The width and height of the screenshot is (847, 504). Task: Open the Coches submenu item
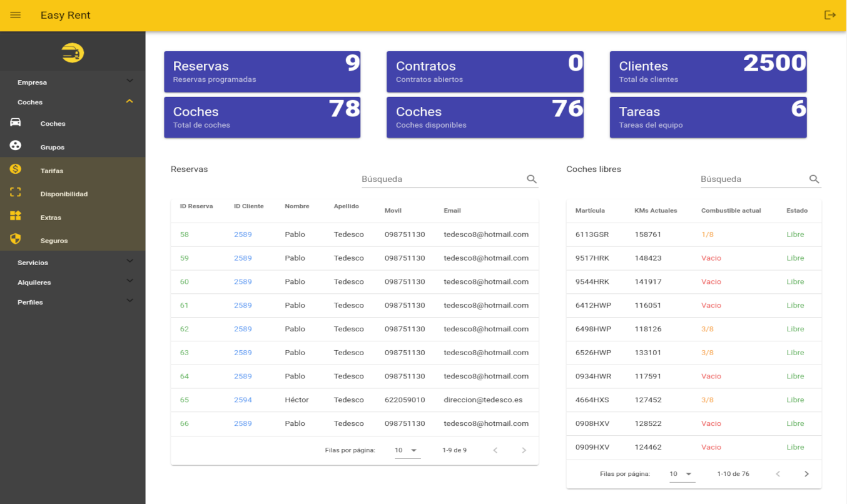[x=73, y=123]
